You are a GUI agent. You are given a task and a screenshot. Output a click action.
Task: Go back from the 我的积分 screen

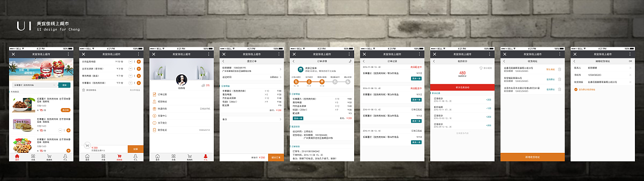pos(434,61)
